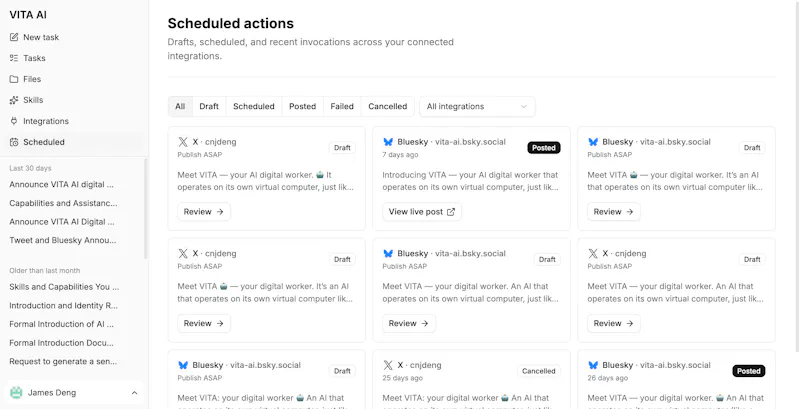Click Bluesky butterfly on 26 days ago card
Image resolution: width=800 pixels, height=409 pixels.
tap(593, 365)
